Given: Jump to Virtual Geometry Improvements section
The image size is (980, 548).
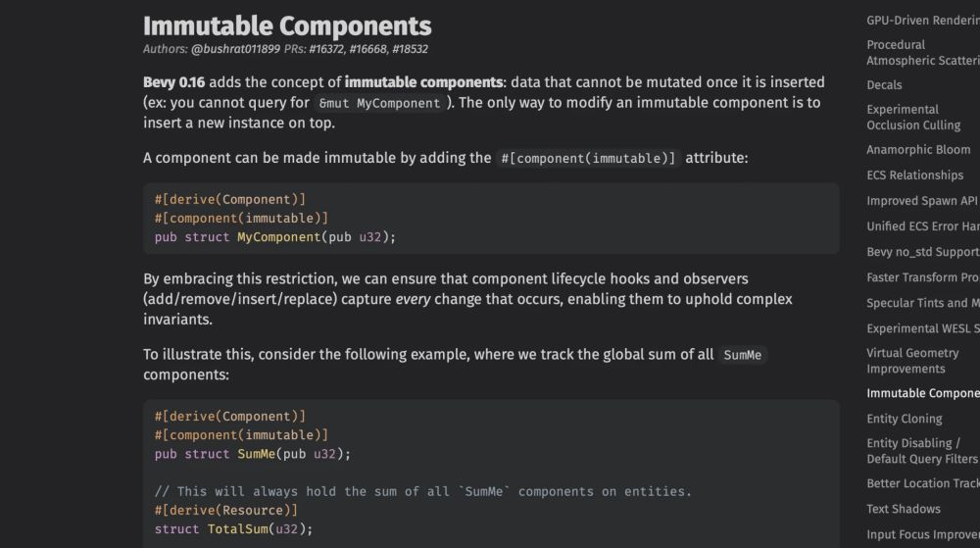Looking at the screenshot, I should 911,361.
